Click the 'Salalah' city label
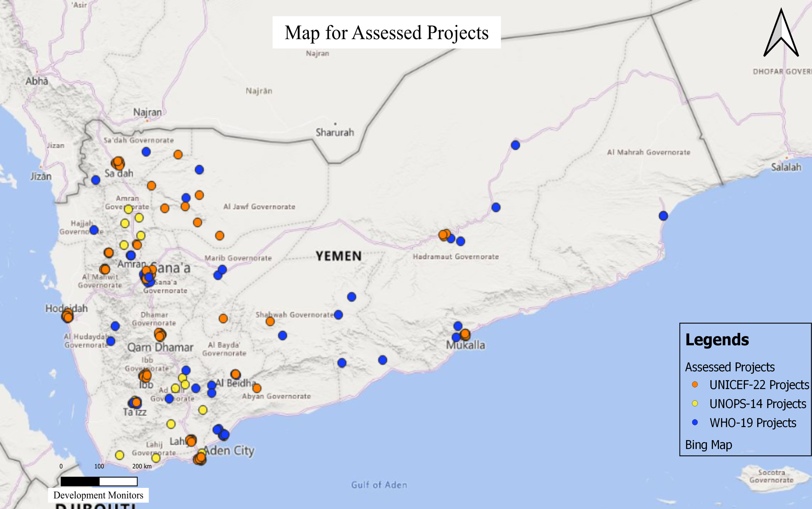Screen dimensions: 812x509 click(786, 167)
